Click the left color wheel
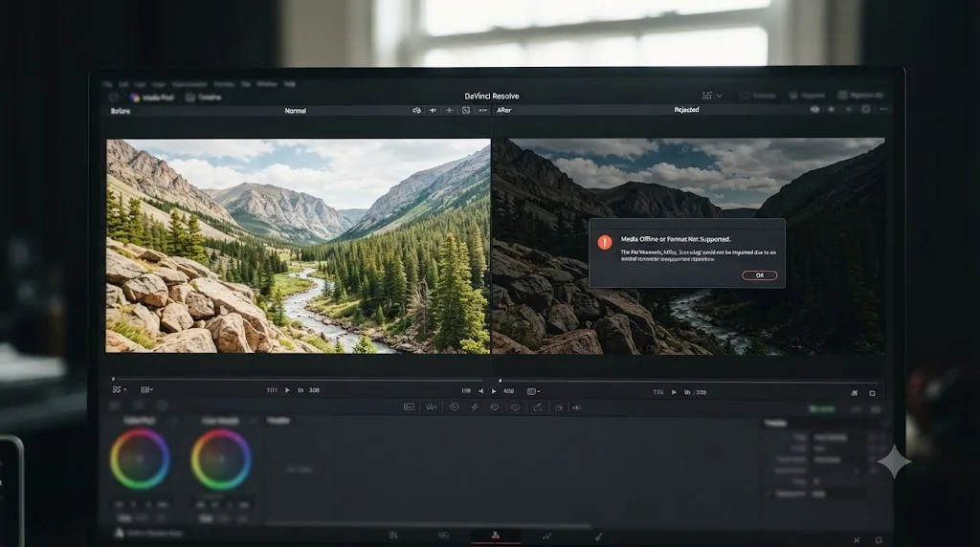 coord(140,459)
